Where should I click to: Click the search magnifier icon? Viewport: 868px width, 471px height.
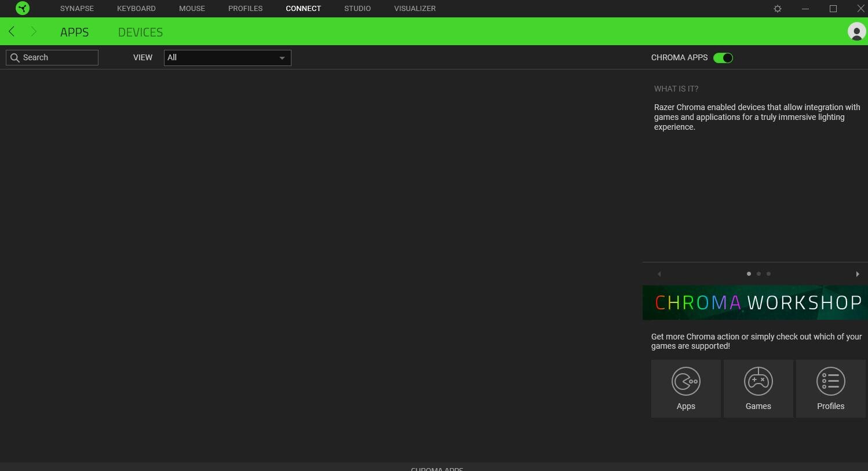click(x=15, y=57)
